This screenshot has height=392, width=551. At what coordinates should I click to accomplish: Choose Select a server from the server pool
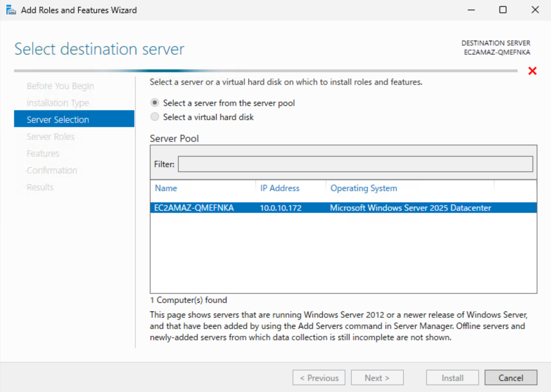coord(155,103)
